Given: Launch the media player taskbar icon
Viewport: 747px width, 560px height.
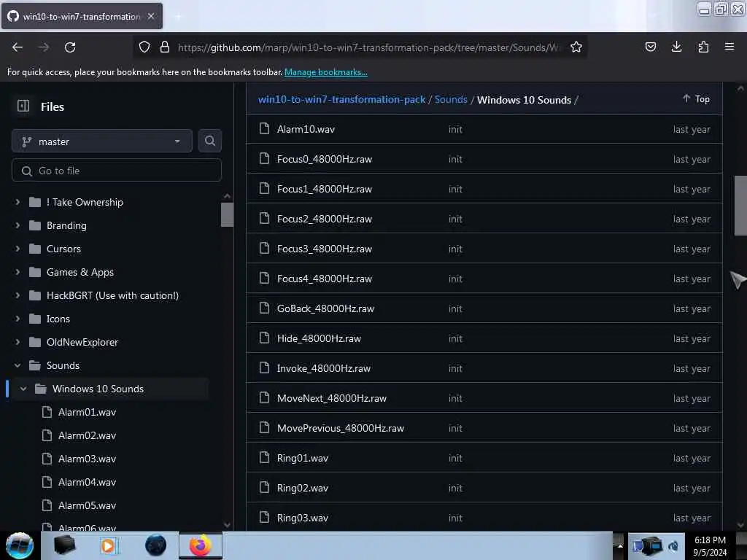Looking at the screenshot, I should [109, 545].
